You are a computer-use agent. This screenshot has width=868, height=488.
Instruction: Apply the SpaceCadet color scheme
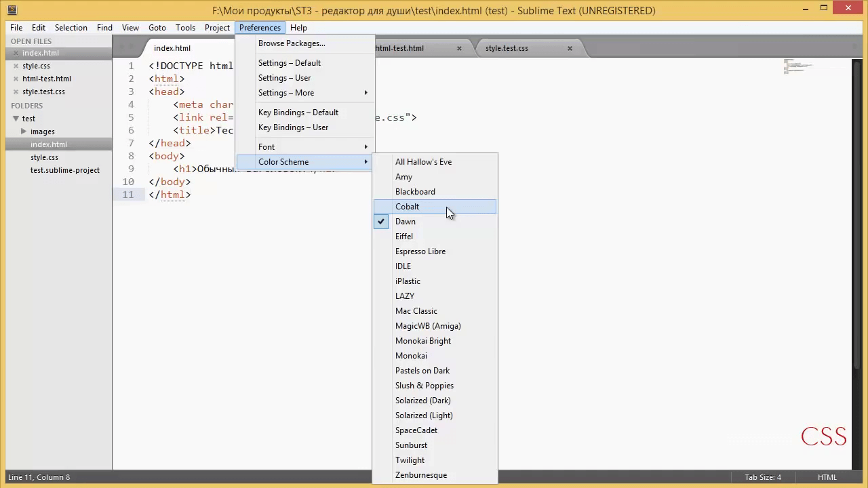(435, 430)
